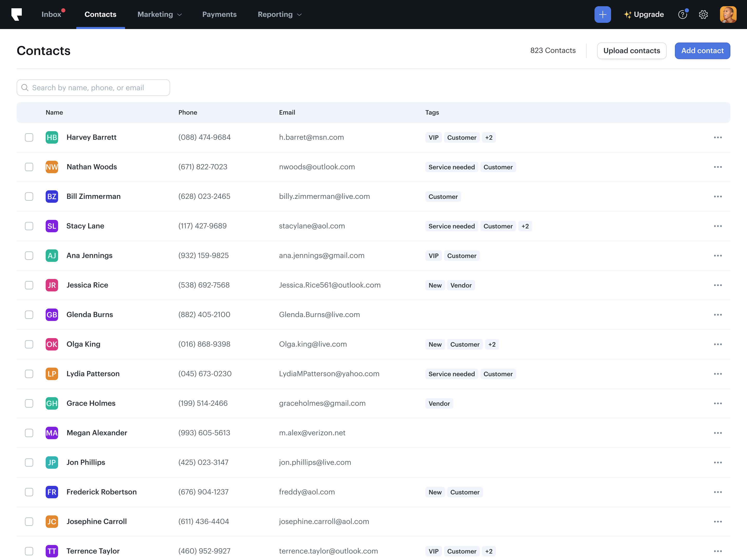Open three-dot menu for Jessica Rice
This screenshot has height=560, width=747.
[718, 285]
